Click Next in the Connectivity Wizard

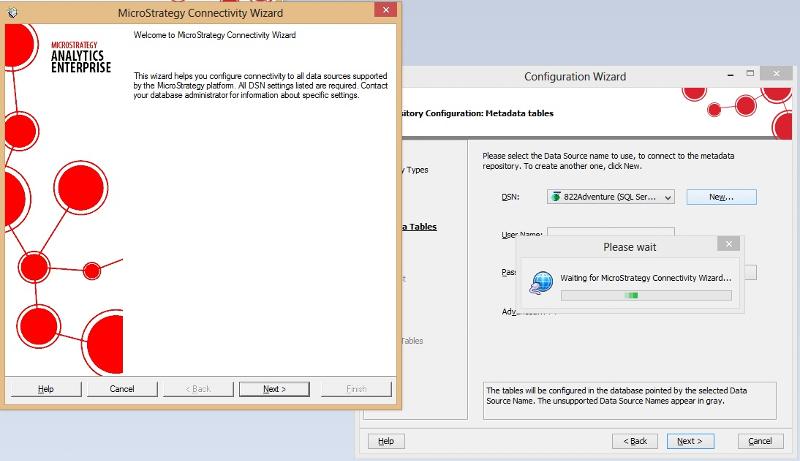tap(274, 389)
